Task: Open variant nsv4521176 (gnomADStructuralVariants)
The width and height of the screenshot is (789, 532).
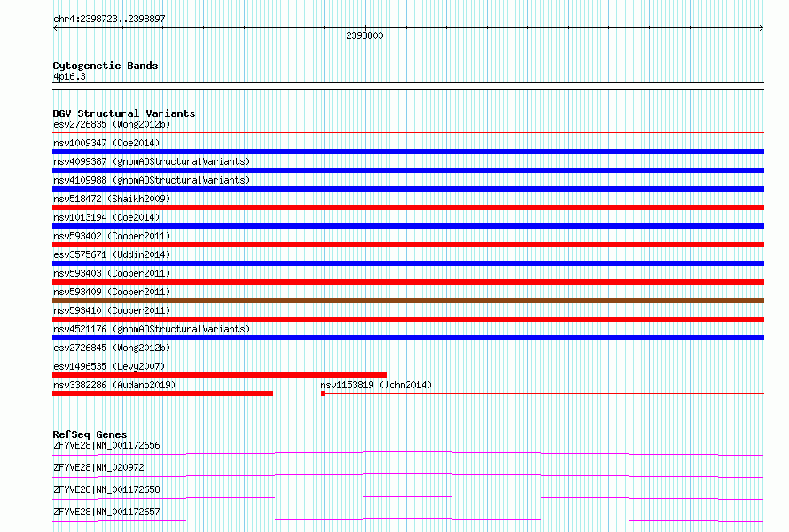Action: (152, 329)
